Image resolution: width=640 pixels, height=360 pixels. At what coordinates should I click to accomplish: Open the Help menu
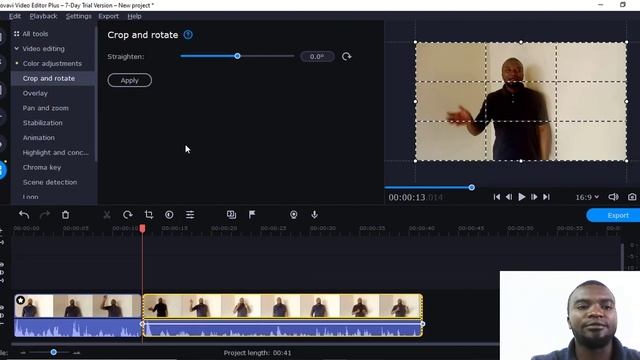click(134, 16)
